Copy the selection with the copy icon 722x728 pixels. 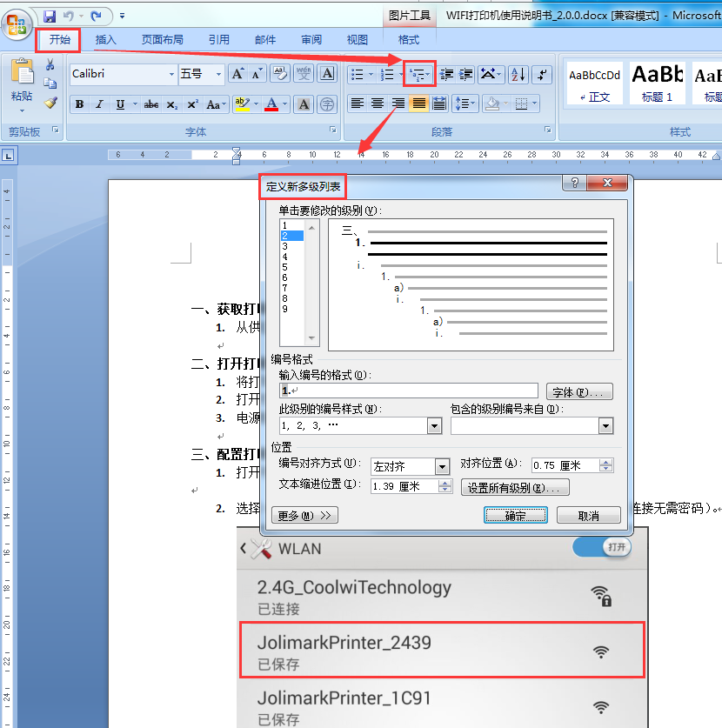[50, 83]
